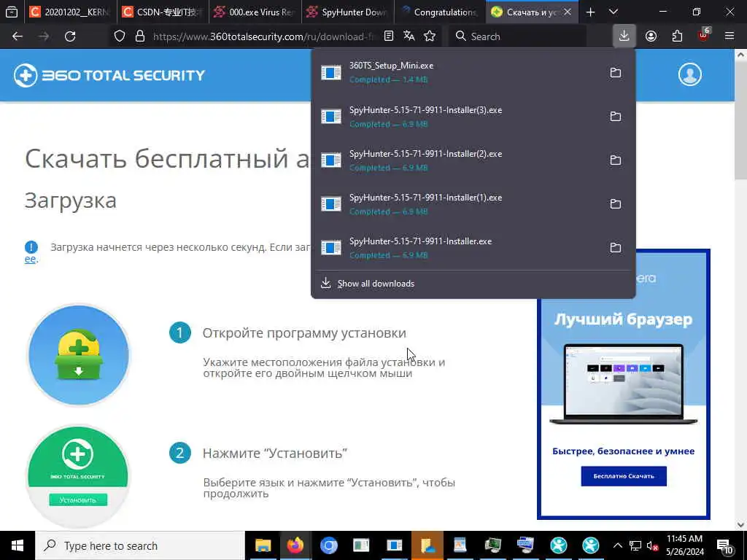Switch to the SpyHunter Download tab

(347, 12)
